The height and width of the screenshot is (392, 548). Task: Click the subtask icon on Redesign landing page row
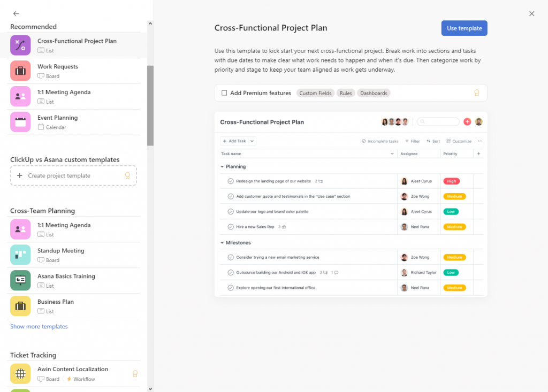click(321, 181)
